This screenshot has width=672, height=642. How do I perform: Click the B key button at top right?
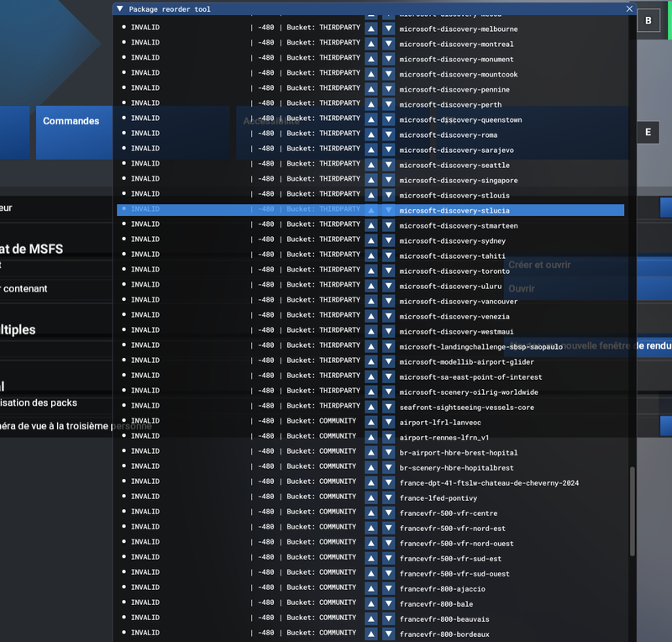point(648,20)
